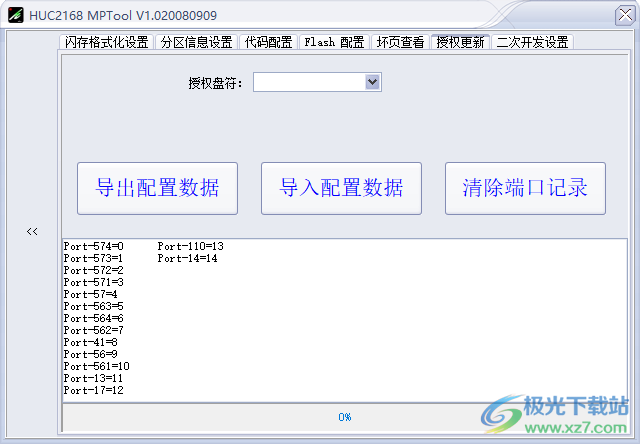Expand the 授权盘符 dropdown arrow
Screen dimensions: 640x444
pos(373,82)
